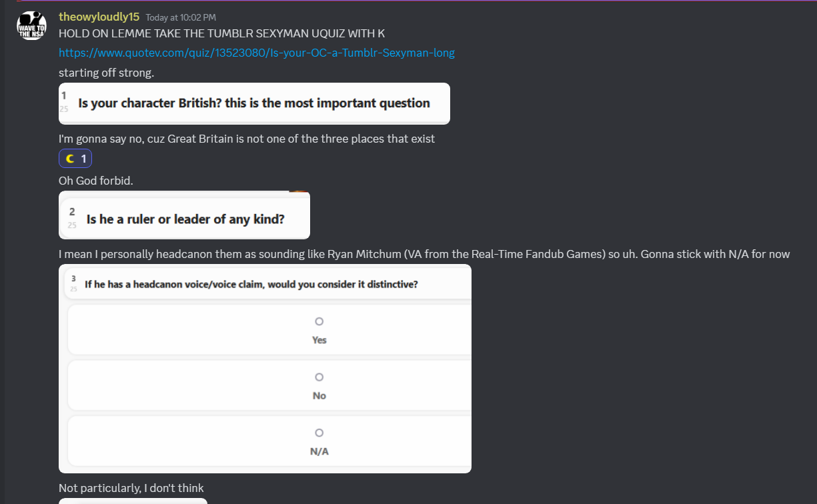
Task: Open the quotev.com Tumblr Sexyman quiz link
Action: tap(257, 53)
